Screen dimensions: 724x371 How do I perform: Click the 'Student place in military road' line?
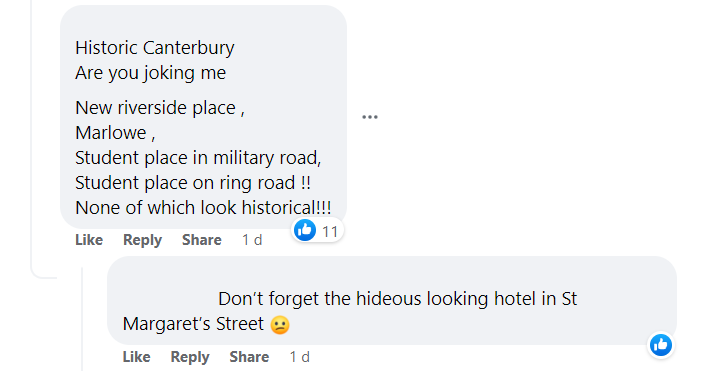click(198, 158)
